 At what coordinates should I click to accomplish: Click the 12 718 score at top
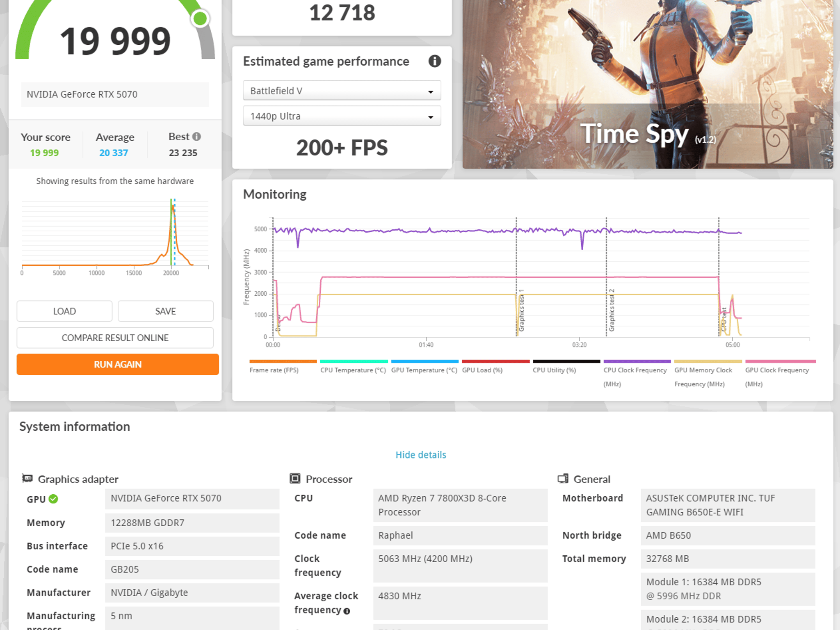pyautogui.click(x=342, y=13)
